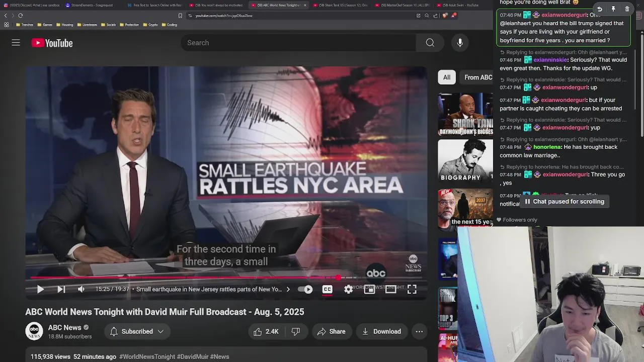
Task: Delete the highlighted chat message
Action: (627, 9)
